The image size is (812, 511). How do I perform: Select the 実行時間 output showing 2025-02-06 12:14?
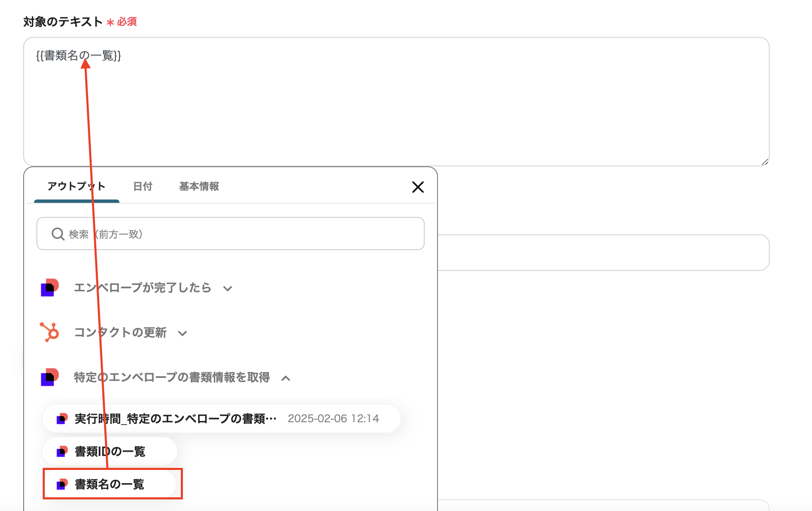[x=220, y=419]
